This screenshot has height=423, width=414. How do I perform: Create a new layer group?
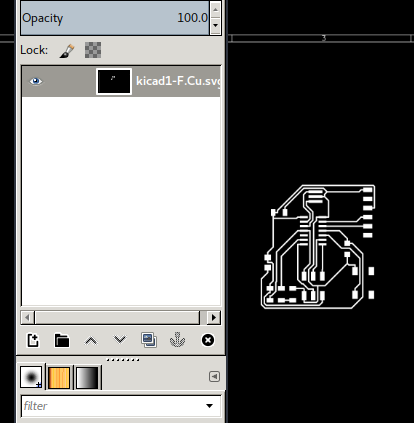(x=62, y=340)
